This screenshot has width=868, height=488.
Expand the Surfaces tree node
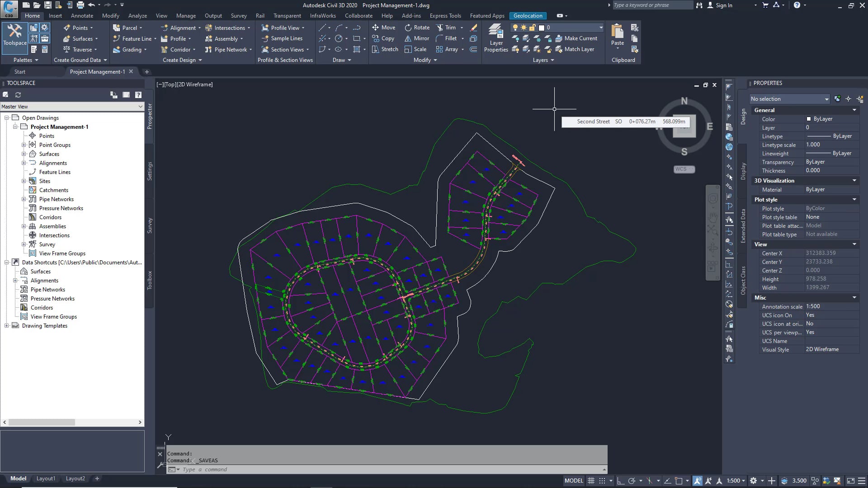[x=24, y=154]
